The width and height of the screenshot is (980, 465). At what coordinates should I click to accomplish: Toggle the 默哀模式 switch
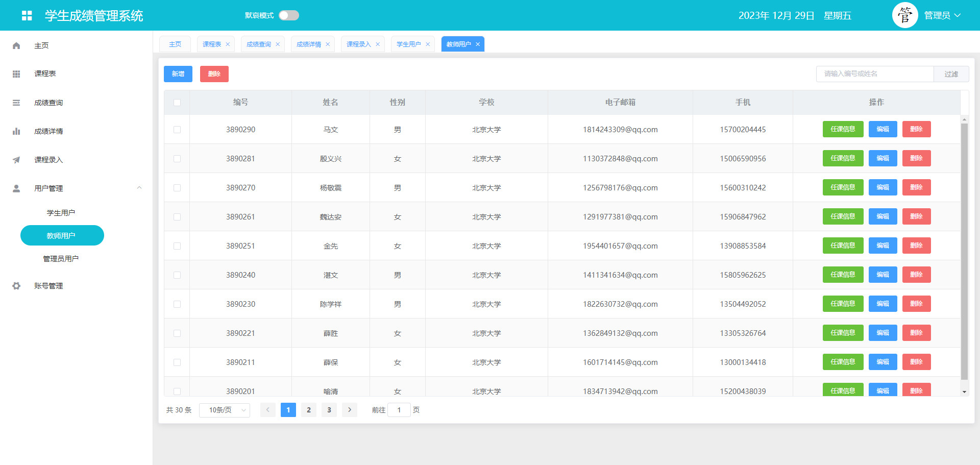289,15
